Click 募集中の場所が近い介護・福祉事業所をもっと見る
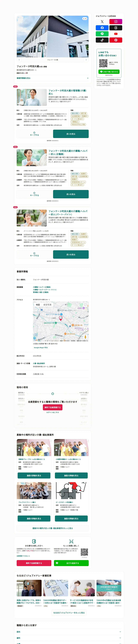The height and width of the screenshot is (644, 138). (x=53, y=528)
